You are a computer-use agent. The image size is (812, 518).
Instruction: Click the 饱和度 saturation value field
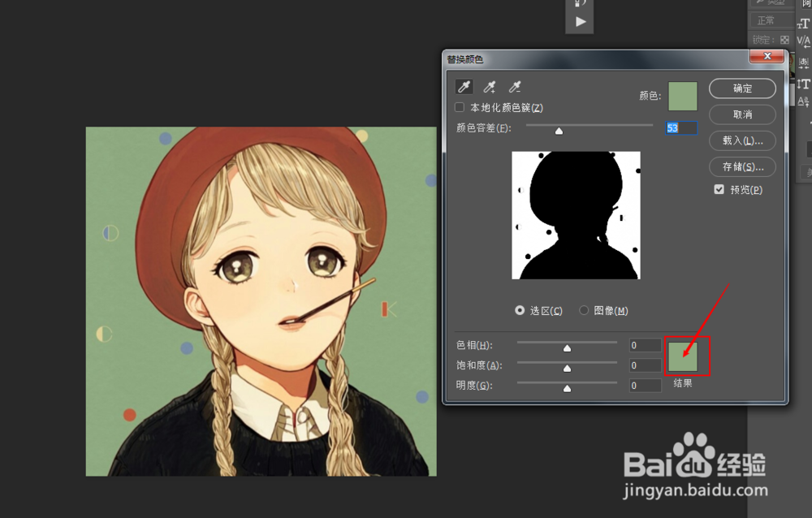tap(646, 365)
